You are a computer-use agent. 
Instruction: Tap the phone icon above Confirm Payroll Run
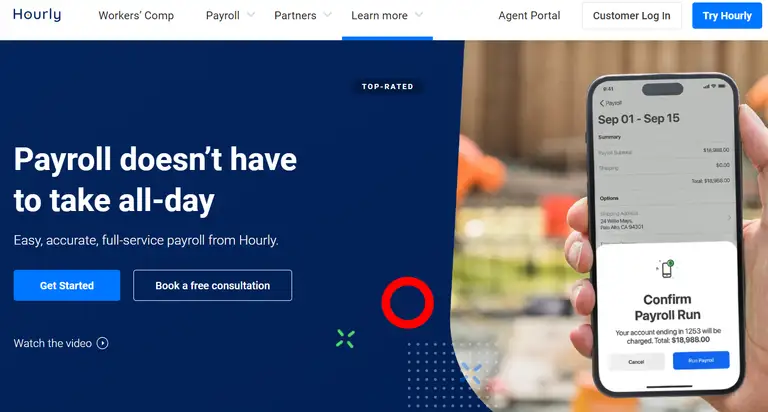[x=666, y=269]
